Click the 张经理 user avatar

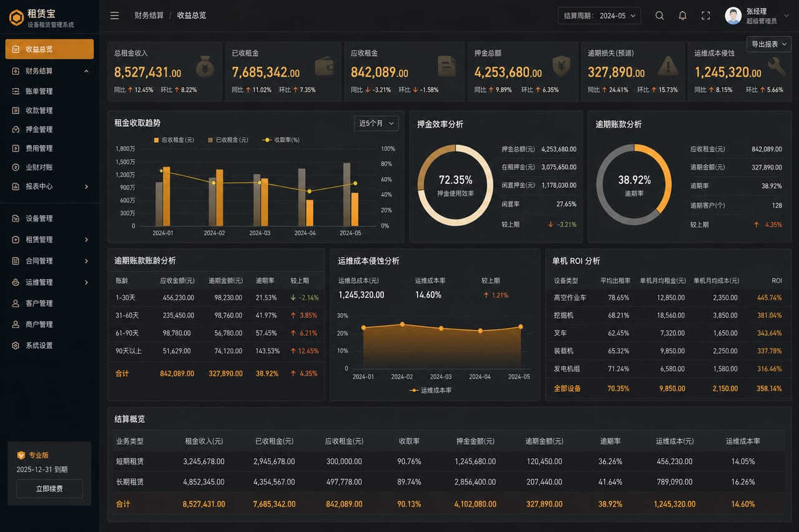click(x=733, y=16)
